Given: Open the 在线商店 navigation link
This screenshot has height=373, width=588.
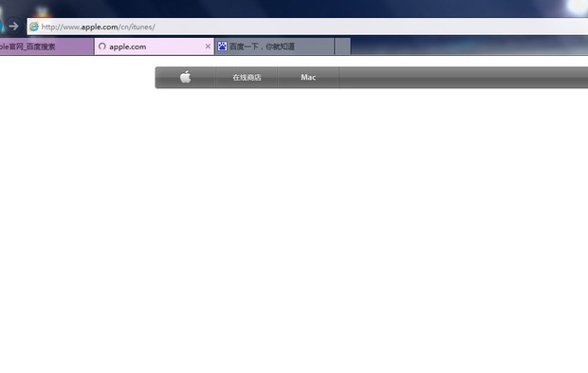Looking at the screenshot, I should tap(247, 77).
